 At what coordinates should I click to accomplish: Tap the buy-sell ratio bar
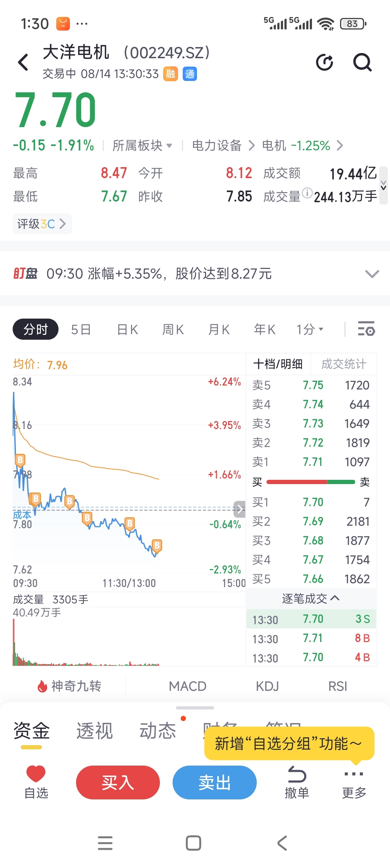click(x=310, y=482)
